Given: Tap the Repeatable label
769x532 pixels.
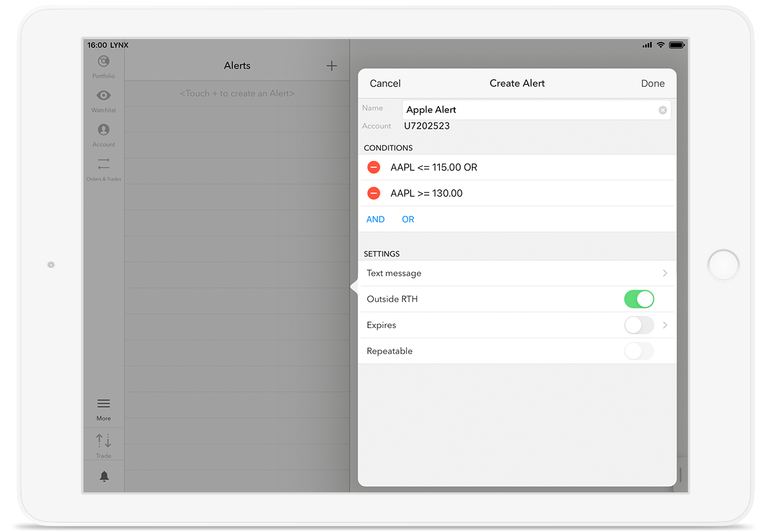Looking at the screenshot, I should (389, 351).
